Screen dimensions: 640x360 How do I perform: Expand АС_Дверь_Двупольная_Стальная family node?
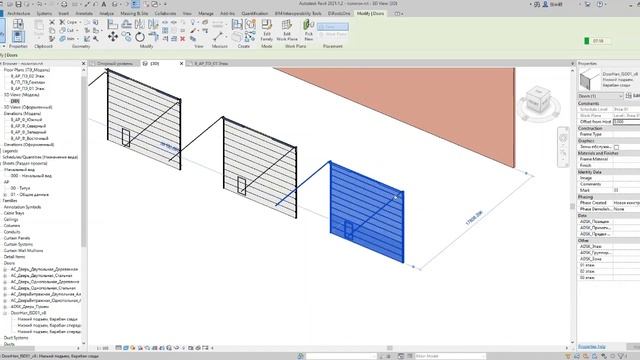tap(5, 276)
